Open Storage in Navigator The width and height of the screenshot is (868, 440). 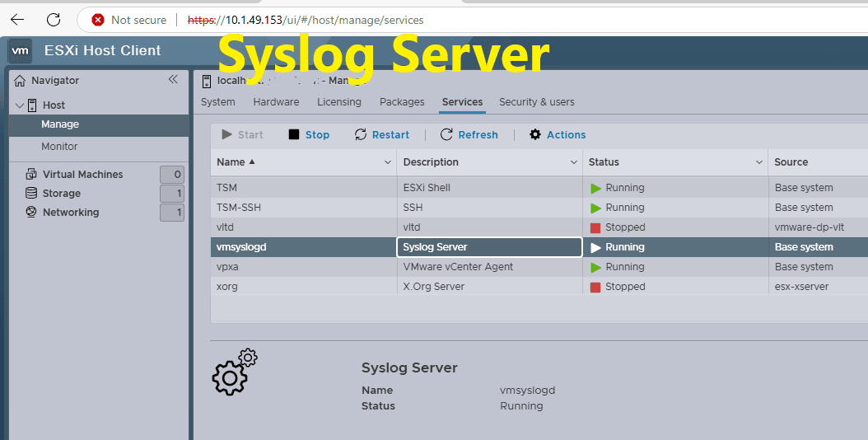pyautogui.click(x=62, y=194)
